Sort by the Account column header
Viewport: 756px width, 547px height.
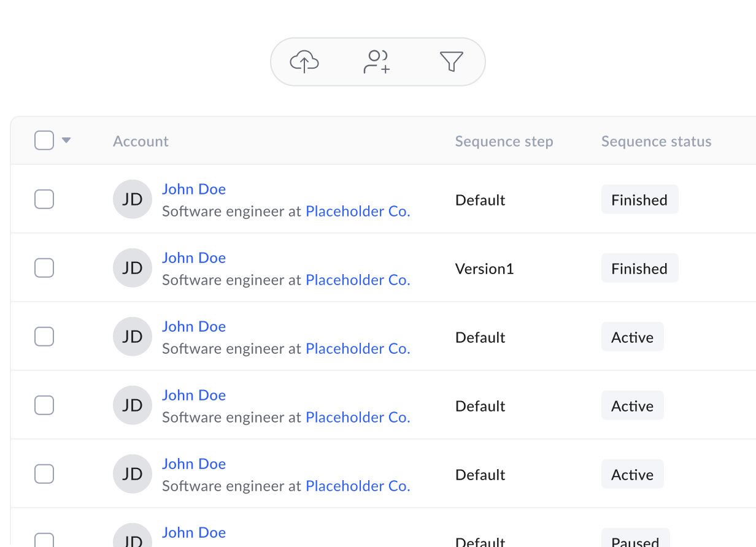(141, 142)
